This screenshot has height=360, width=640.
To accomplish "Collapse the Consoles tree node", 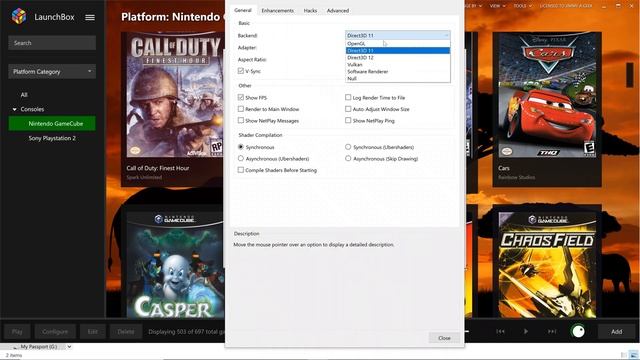I will (x=15, y=109).
